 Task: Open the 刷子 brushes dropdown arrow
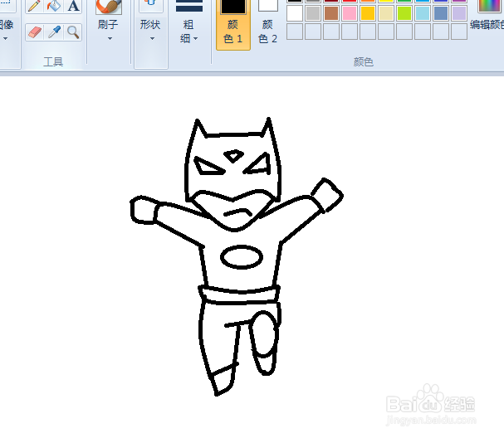[110, 38]
